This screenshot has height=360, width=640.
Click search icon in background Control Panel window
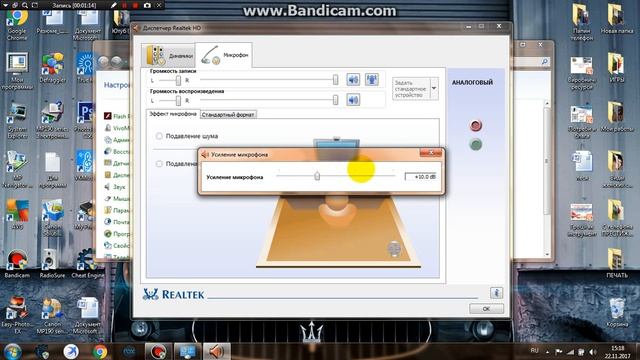click(x=544, y=61)
